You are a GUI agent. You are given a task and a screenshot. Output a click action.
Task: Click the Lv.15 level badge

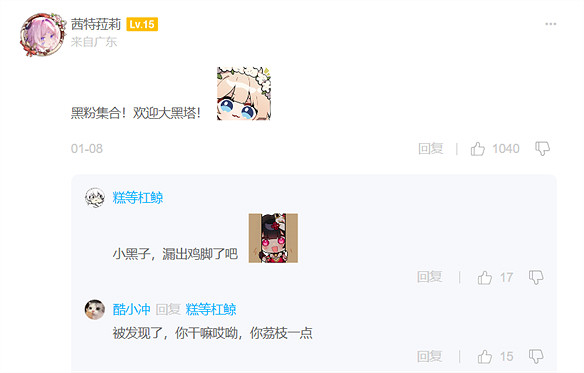coord(142,25)
